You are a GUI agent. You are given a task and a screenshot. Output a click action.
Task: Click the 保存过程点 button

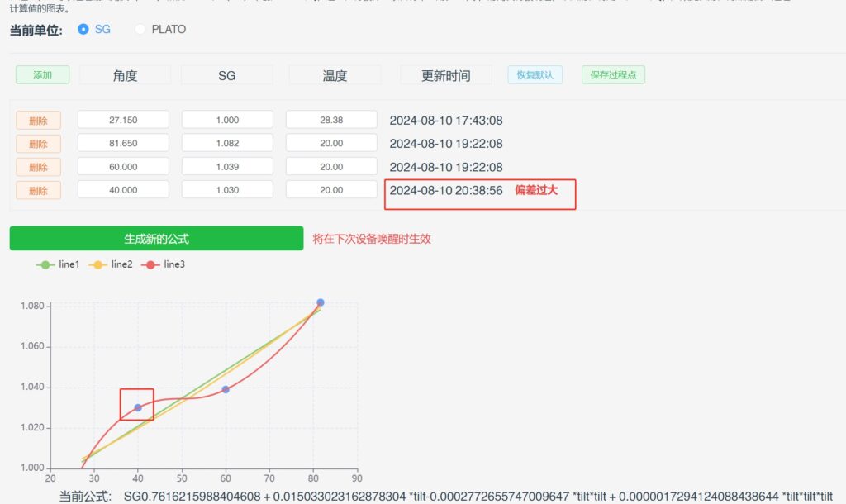tap(613, 75)
